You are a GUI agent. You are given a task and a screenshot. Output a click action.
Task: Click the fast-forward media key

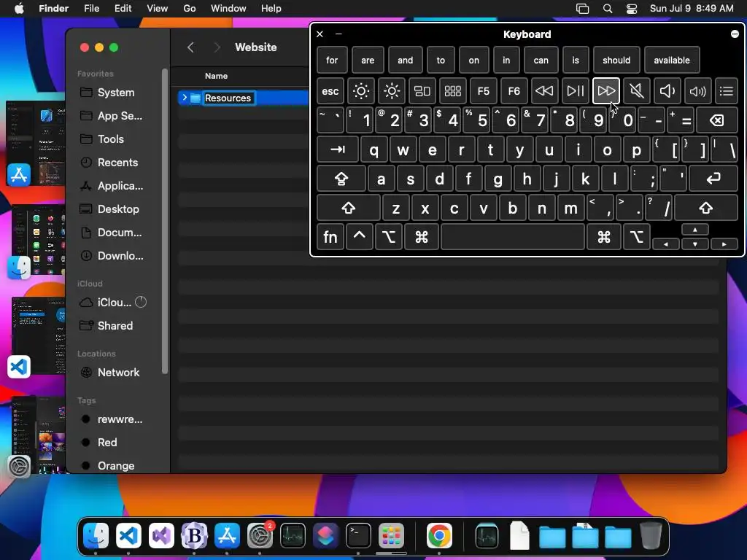point(606,90)
